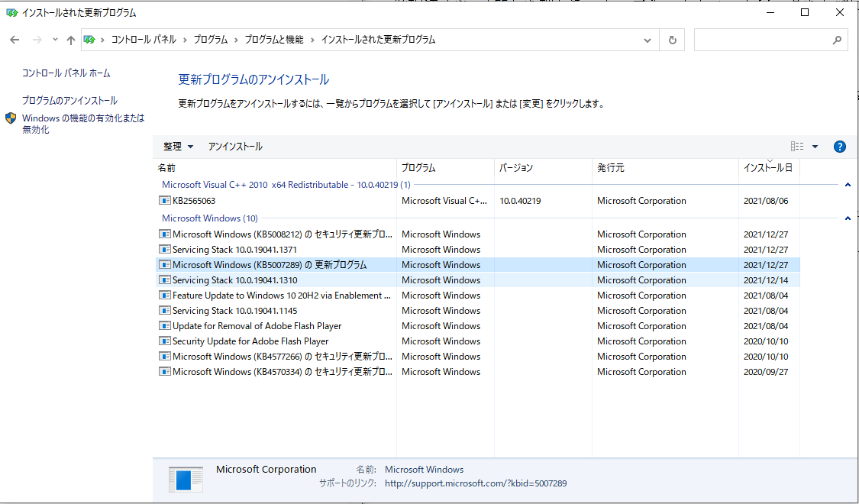Sort by the インストール日 column header
Viewport: 859px width, 504px height.
tap(767, 168)
